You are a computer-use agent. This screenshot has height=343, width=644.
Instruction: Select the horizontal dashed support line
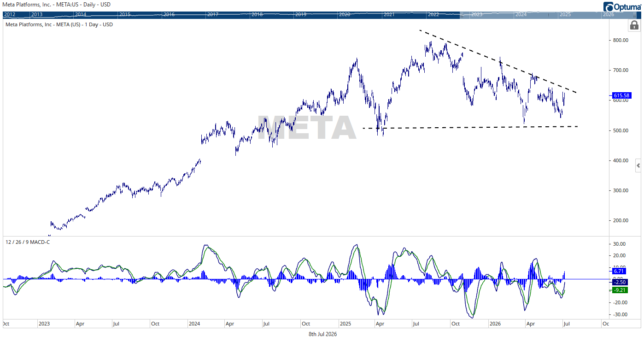(x=470, y=127)
